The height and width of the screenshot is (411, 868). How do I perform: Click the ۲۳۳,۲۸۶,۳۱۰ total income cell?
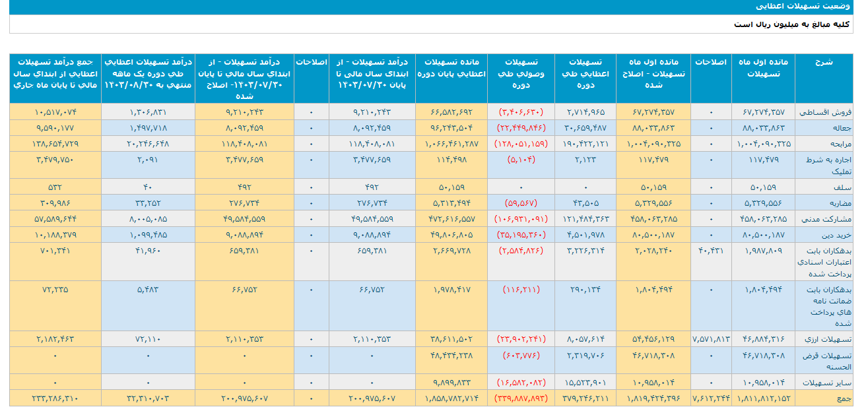coord(55,398)
